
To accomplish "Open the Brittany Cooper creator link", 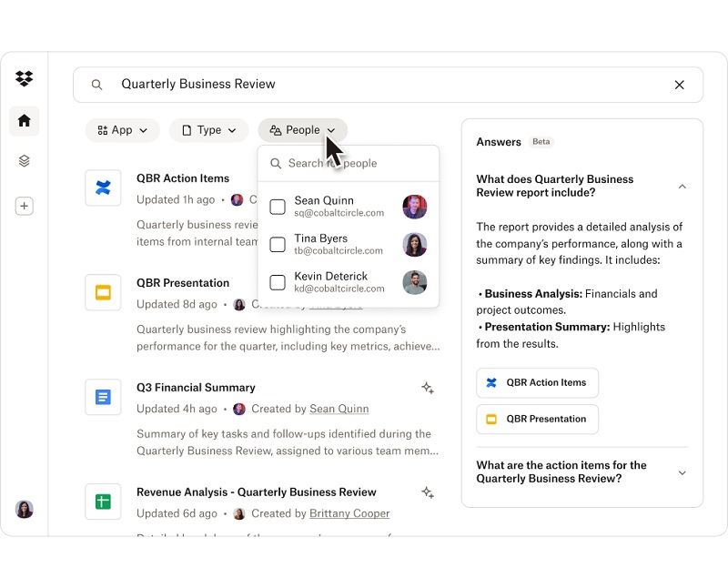I will [349, 513].
